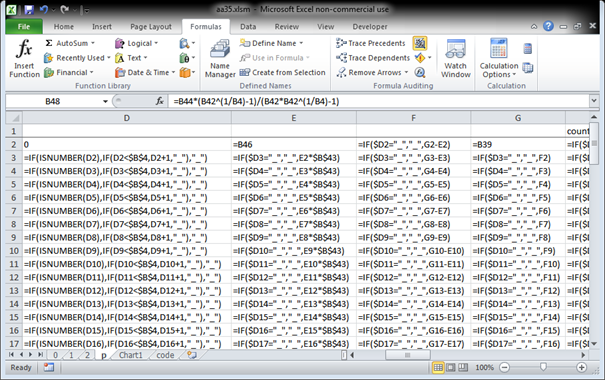Click the Error Checking icon

tap(419, 58)
